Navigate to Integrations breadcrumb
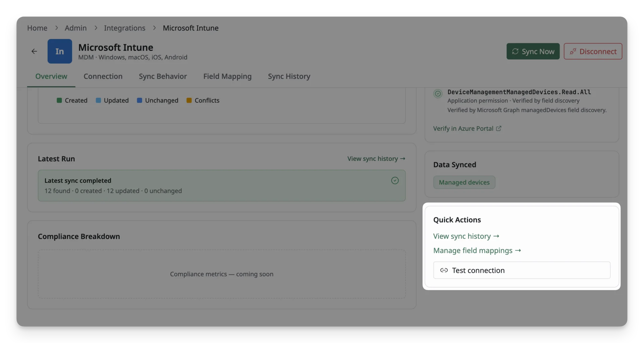 coord(124,28)
